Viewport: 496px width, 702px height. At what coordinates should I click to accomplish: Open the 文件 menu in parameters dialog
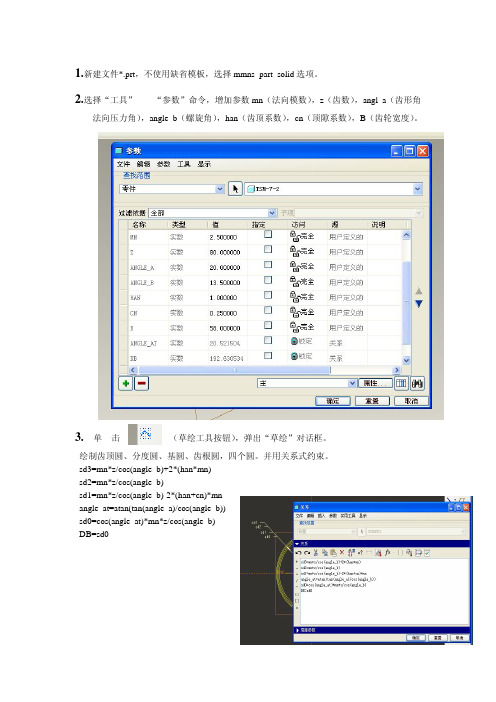[x=123, y=164]
